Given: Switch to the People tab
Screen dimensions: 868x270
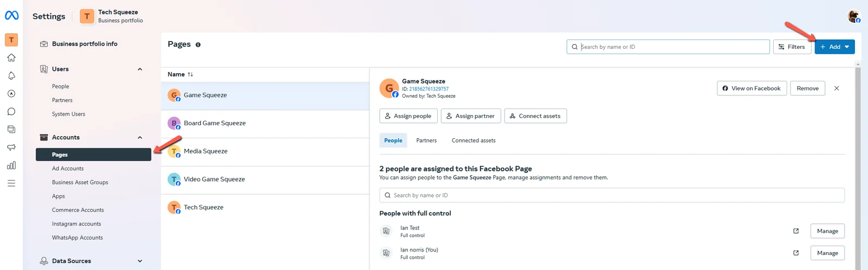Looking at the screenshot, I should click(x=393, y=140).
